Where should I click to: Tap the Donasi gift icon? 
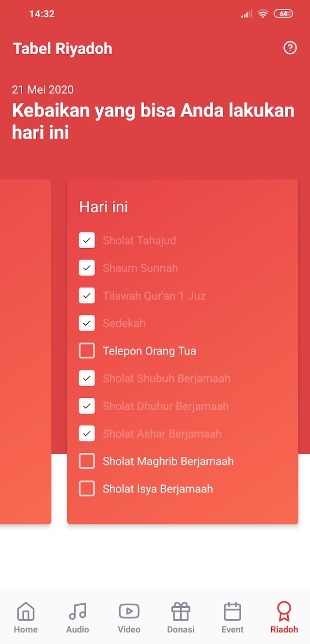181,612
